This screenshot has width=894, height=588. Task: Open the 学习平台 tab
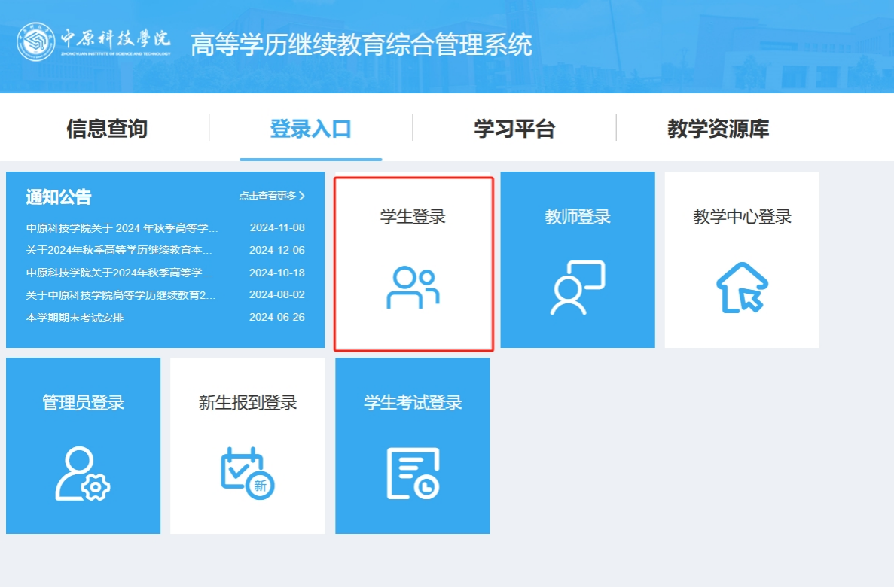coord(514,129)
